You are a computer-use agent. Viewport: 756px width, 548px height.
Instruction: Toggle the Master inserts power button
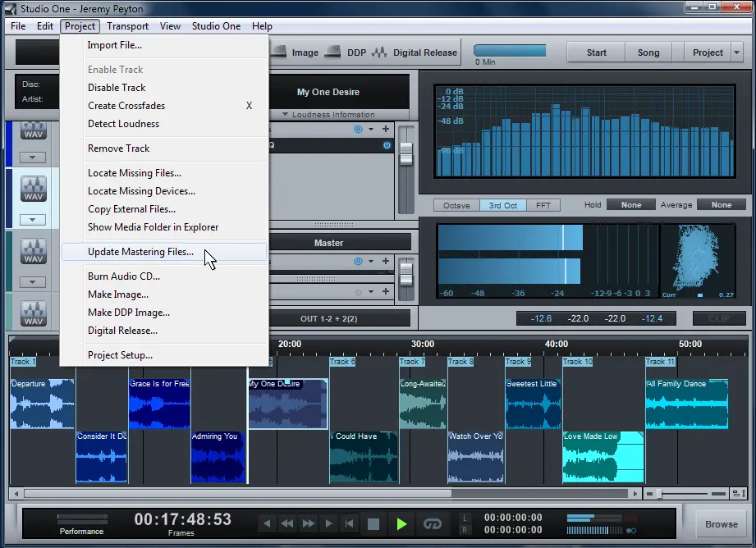tap(358, 261)
